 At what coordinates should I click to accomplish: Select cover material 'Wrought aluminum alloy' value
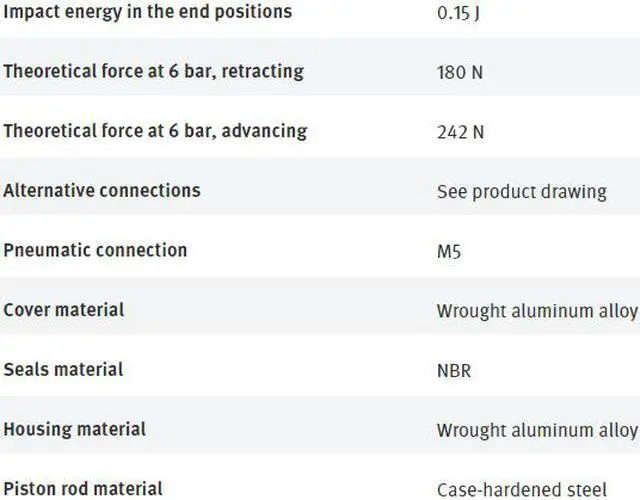[x=536, y=311]
